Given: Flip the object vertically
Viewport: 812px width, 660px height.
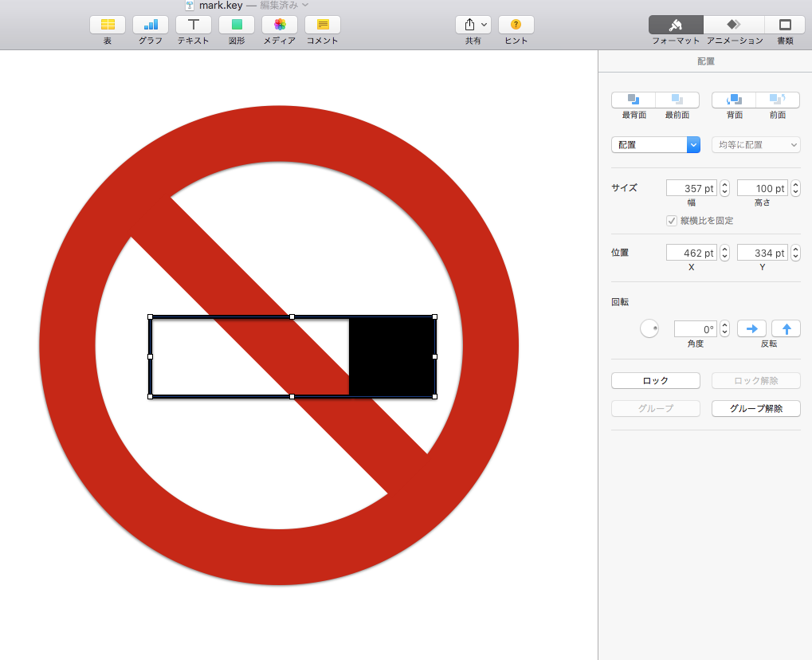Looking at the screenshot, I should coord(787,329).
